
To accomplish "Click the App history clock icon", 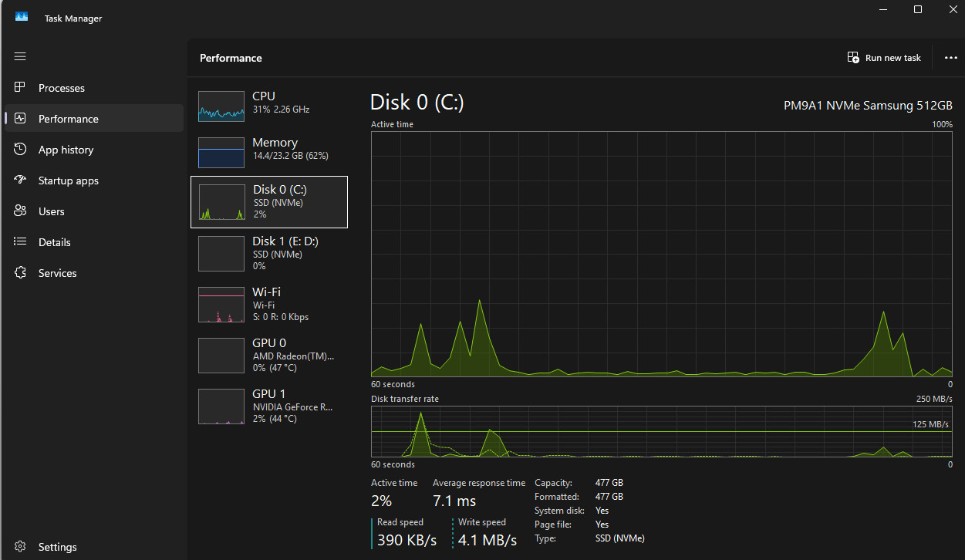I will click(21, 149).
